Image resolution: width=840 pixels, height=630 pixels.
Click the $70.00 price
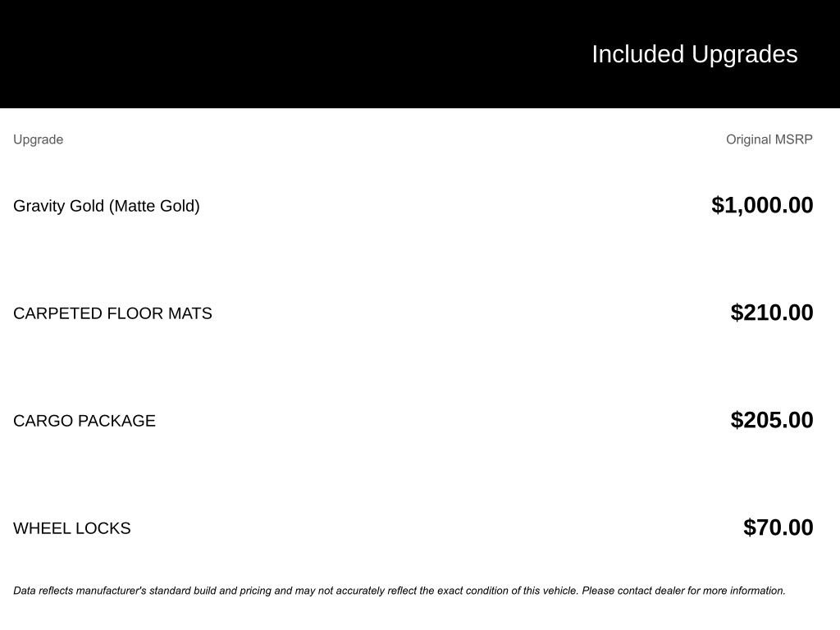pyautogui.click(x=778, y=527)
